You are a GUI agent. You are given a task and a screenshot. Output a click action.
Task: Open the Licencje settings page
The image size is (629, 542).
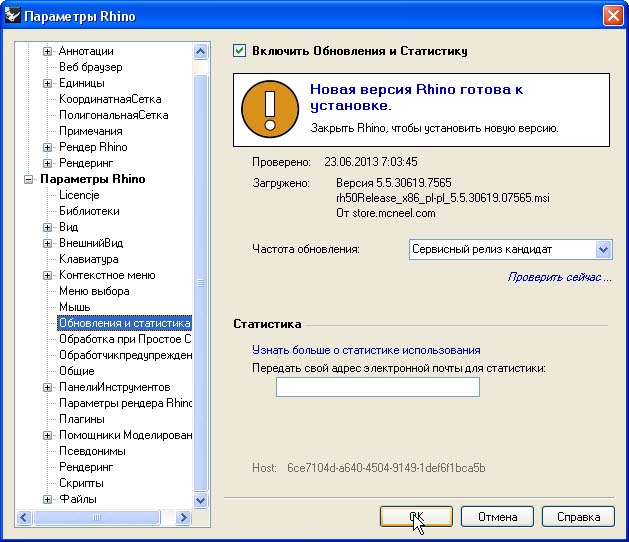point(79,195)
